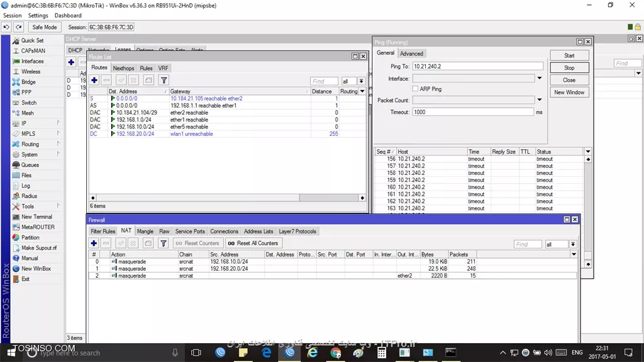Image resolution: width=644 pixels, height=362 pixels.
Task: Click the Find field in Firewall window
Action: pos(528,244)
